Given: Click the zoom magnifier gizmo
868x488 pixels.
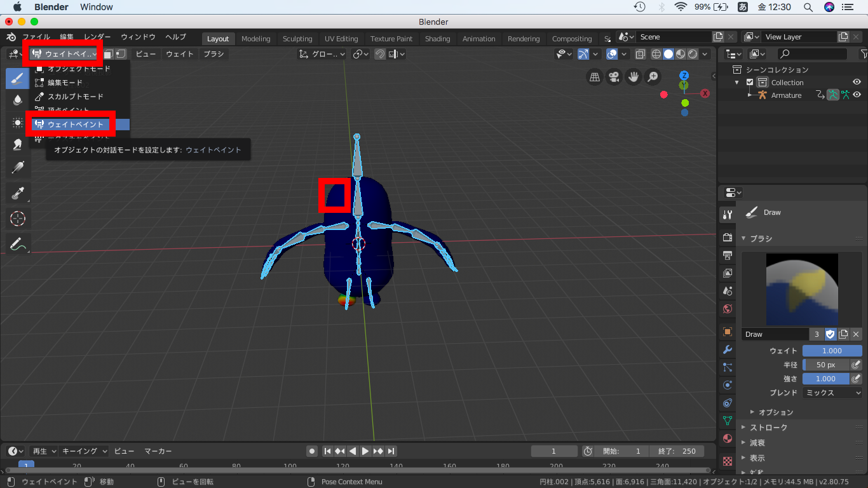Looking at the screenshot, I should 653,77.
